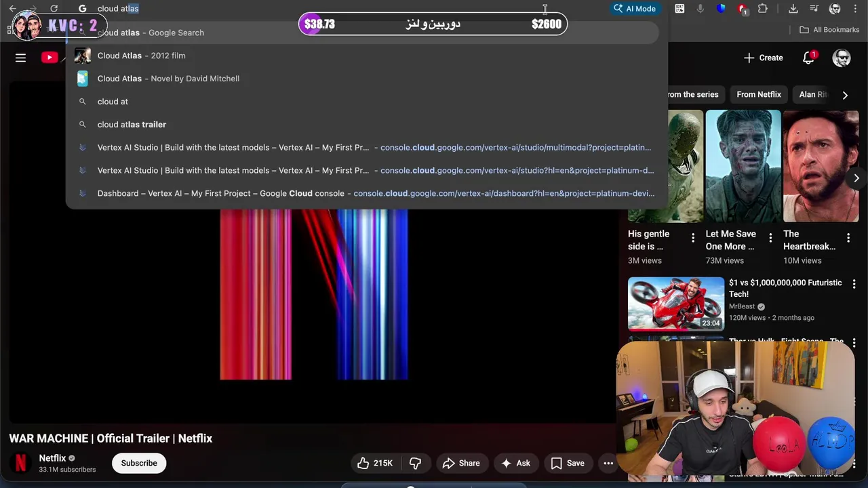Open YouTube hamburger guide menu

20,58
